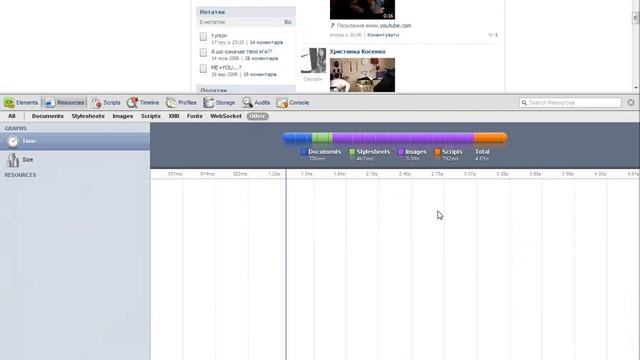The image size is (640, 360).
Task: Open the Elements panel icon
Action: pos(9,103)
